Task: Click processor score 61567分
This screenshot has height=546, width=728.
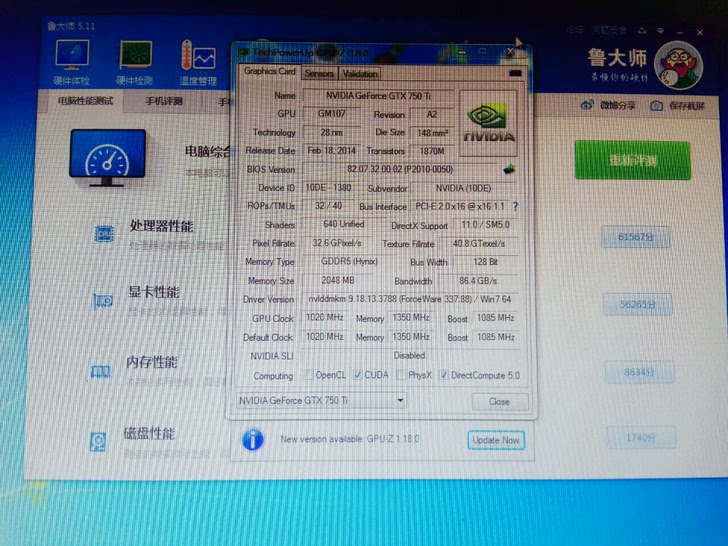Action: tap(636, 237)
